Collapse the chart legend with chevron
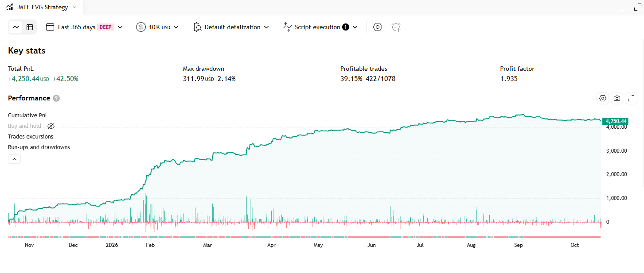Image resolution: width=644 pixels, height=273 pixels. (x=14, y=159)
